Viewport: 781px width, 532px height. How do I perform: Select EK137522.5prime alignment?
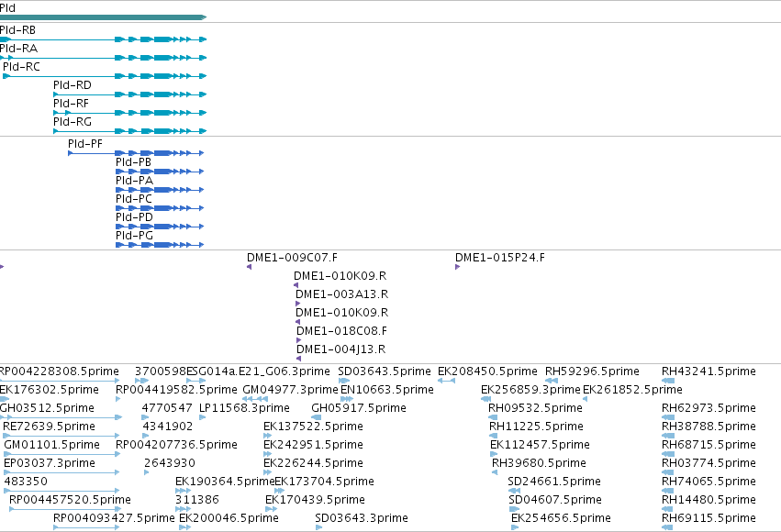tap(313, 427)
